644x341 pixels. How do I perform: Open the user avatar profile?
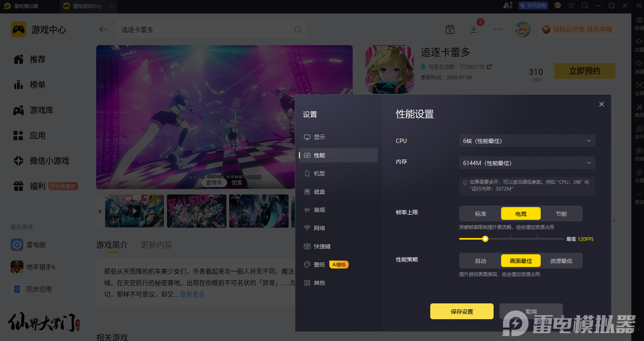coord(523,29)
